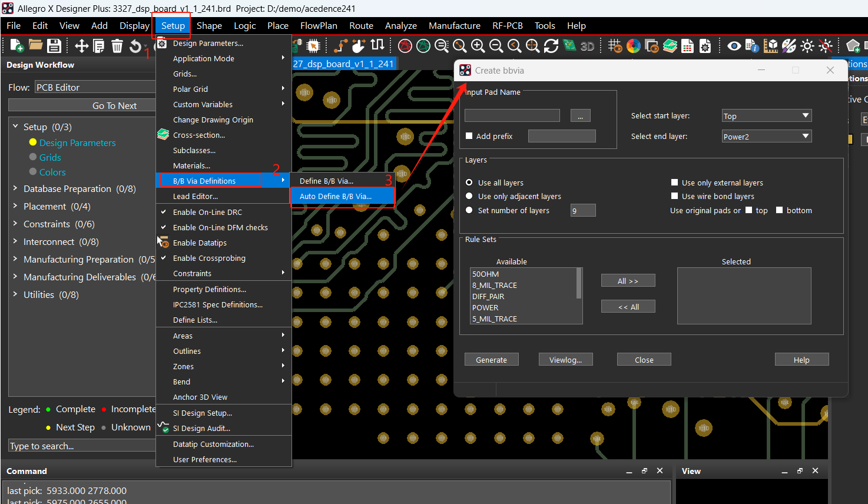
Task: Click the Save floppy disk icon
Action: (x=54, y=46)
